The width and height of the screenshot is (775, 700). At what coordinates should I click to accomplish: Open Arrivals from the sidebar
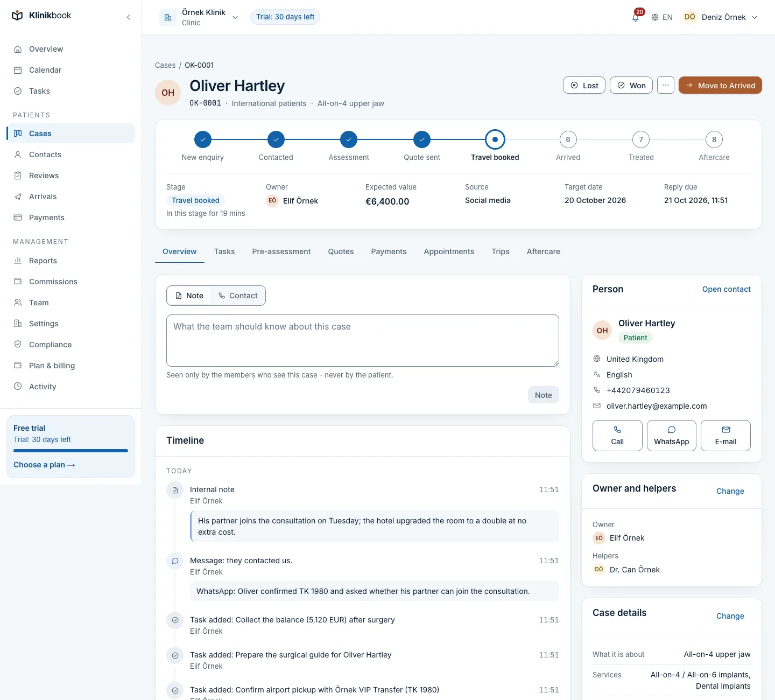(71, 197)
